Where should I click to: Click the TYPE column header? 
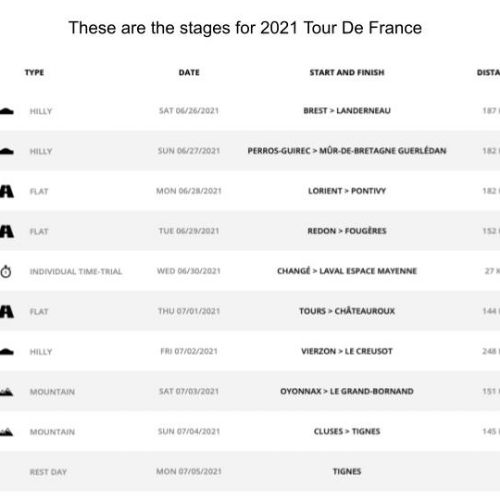tap(34, 72)
